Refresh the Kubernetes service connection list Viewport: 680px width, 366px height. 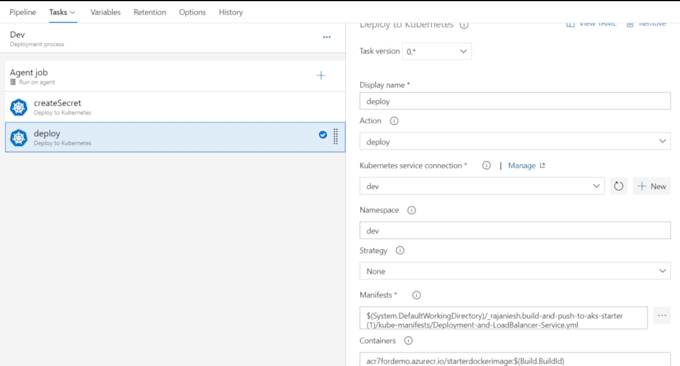(x=618, y=186)
